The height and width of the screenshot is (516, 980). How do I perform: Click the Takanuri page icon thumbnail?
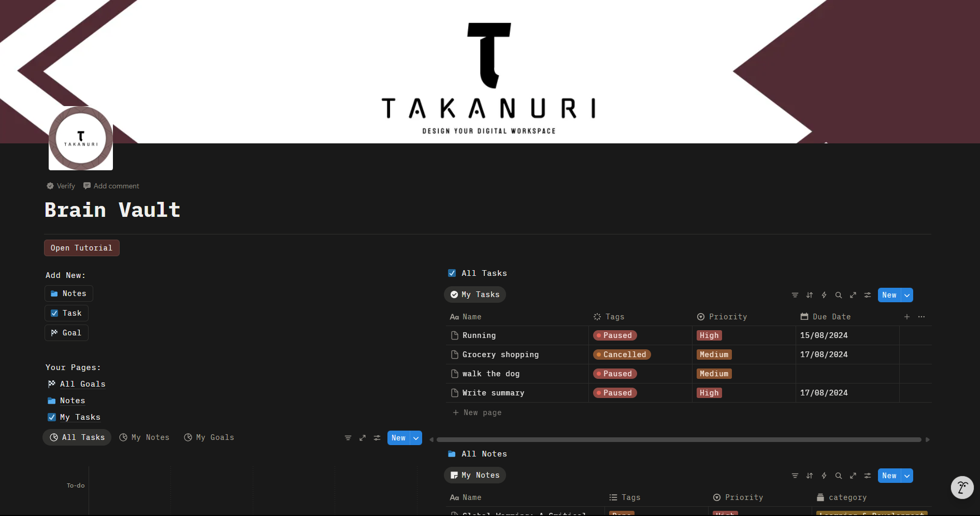coord(81,138)
